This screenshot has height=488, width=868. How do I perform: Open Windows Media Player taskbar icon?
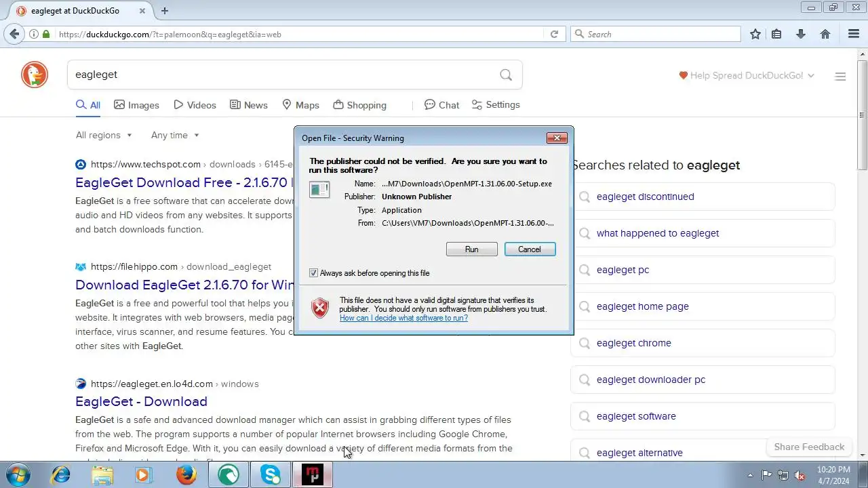pyautogui.click(x=143, y=475)
